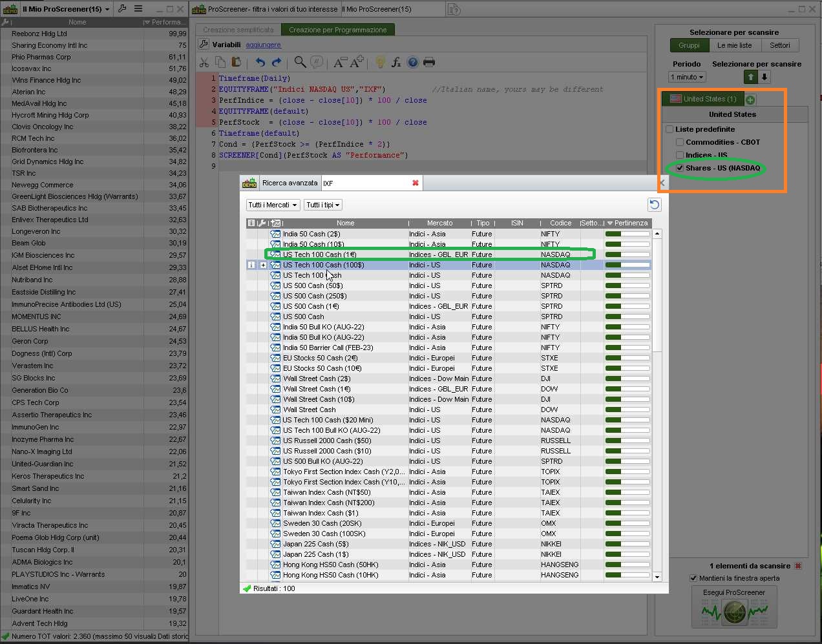Click the cut scissors icon in editor toolbar
The height and width of the screenshot is (644, 822).
click(x=204, y=62)
